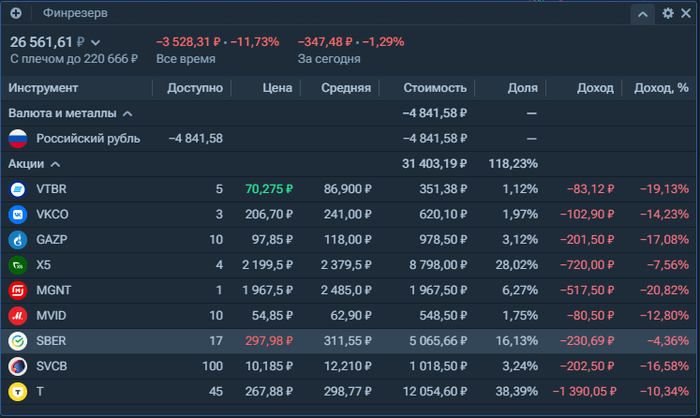This screenshot has width=700, height=418.
Task: Click the VTBR logo icon
Action: point(18,189)
